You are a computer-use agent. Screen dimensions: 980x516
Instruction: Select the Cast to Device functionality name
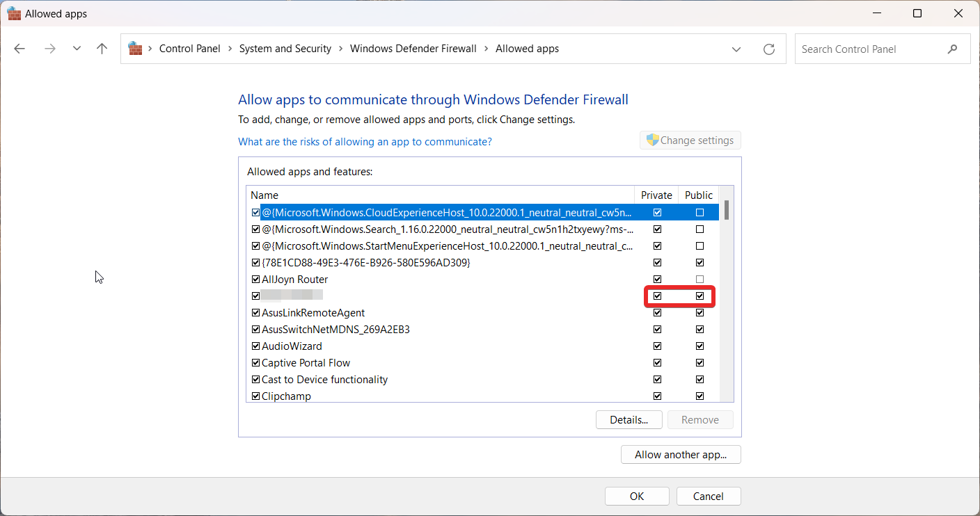point(324,380)
